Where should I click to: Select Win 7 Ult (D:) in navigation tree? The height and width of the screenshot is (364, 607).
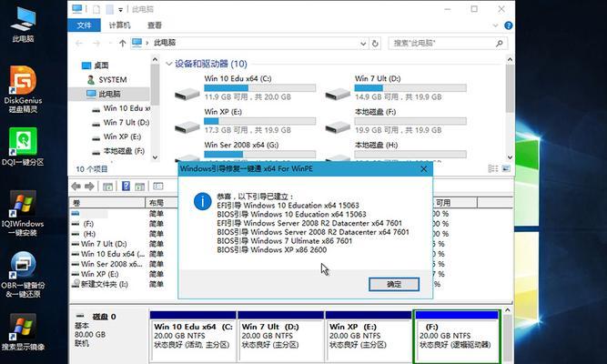pos(121,122)
